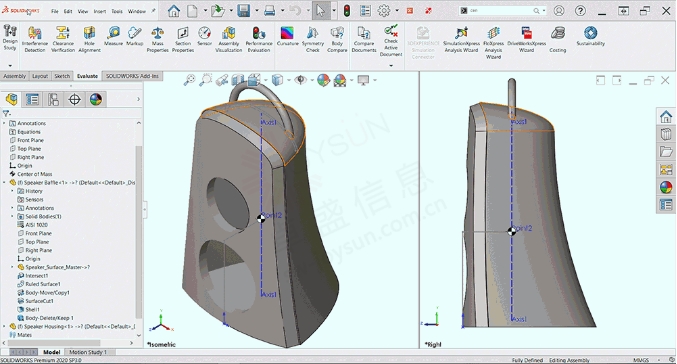Launch FloXpress Analysis Wizard

click(x=494, y=42)
